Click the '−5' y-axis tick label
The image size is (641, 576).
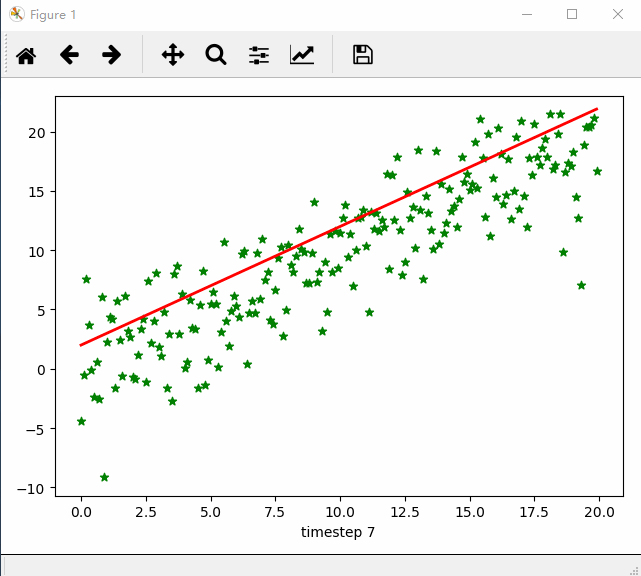35,429
